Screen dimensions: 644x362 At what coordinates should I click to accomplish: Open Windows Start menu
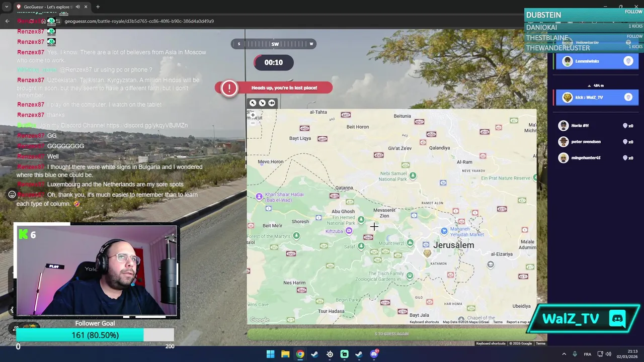pyautogui.click(x=270, y=354)
